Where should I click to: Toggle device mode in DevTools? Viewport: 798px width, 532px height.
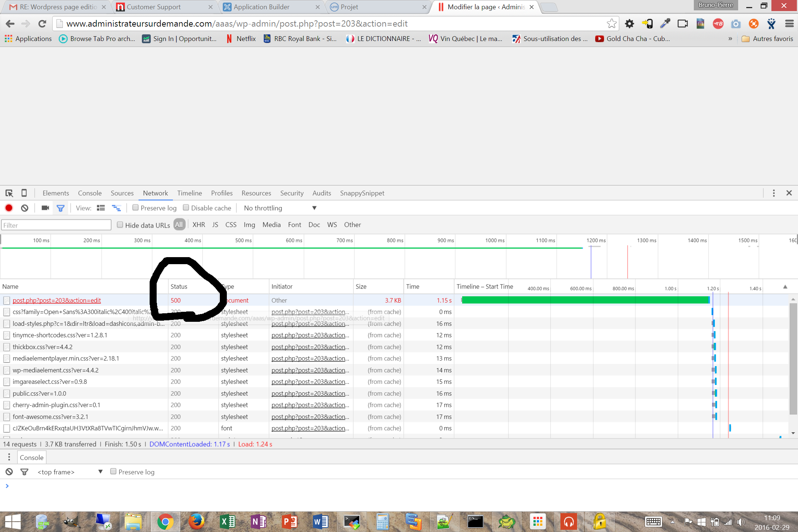(24, 193)
